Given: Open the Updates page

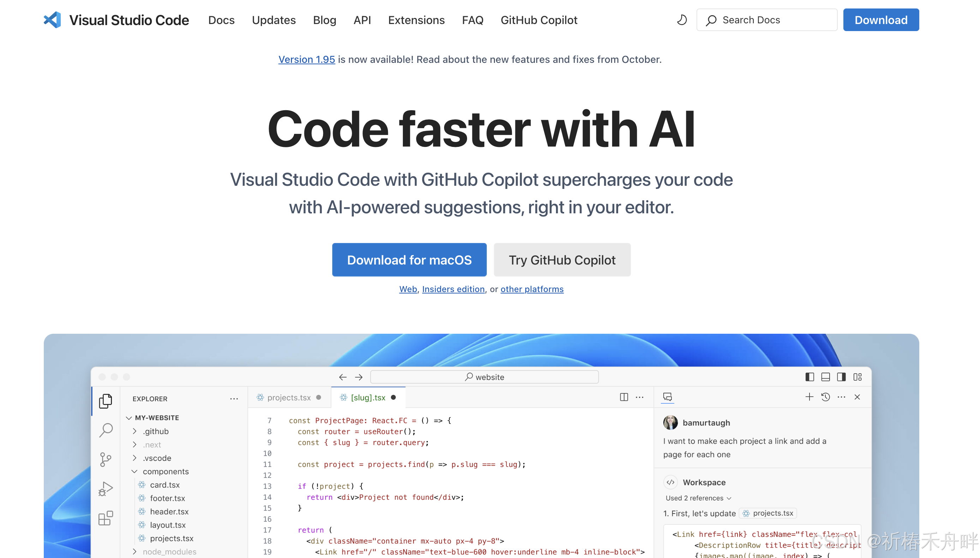Looking at the screenshot, I should pyautogui.click(x=274, y=20).
